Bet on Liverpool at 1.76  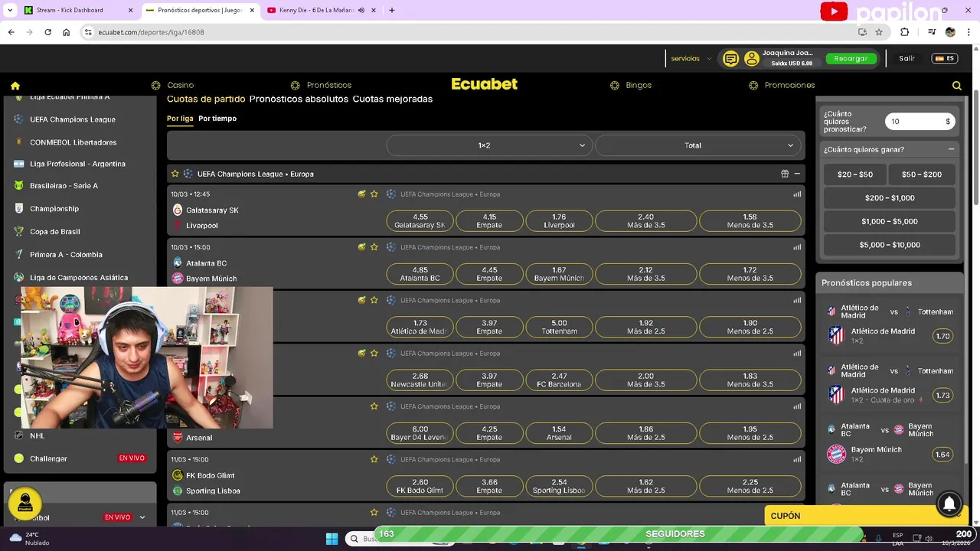point(559,221)
